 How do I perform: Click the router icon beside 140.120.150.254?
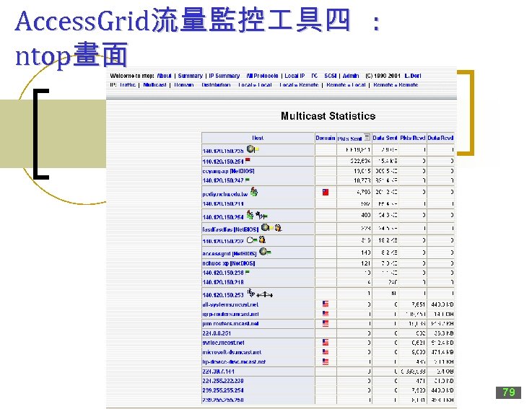point(261,216)
